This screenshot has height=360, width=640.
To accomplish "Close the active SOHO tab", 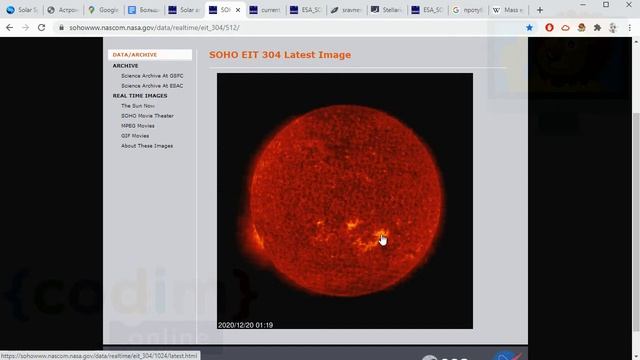I will [x=238, y=10].
